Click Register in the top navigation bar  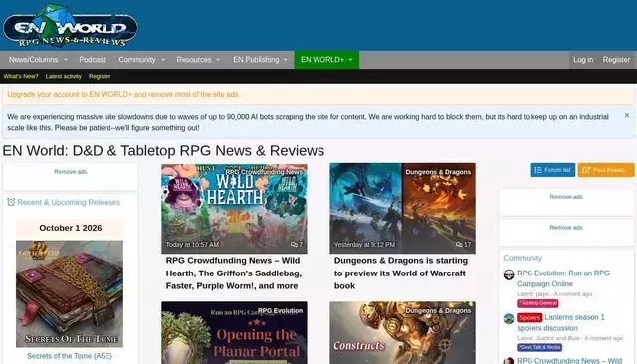pos(616,60)
